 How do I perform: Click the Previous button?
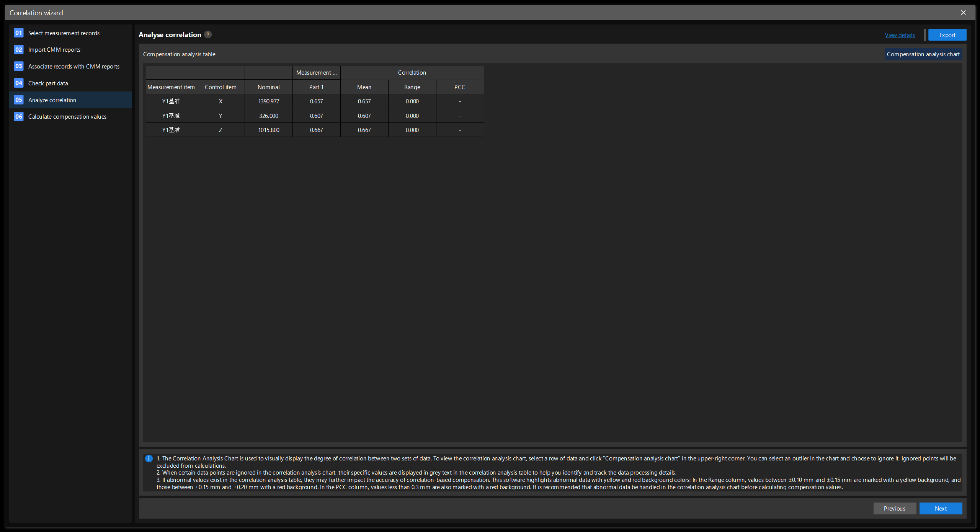(894, 508)
